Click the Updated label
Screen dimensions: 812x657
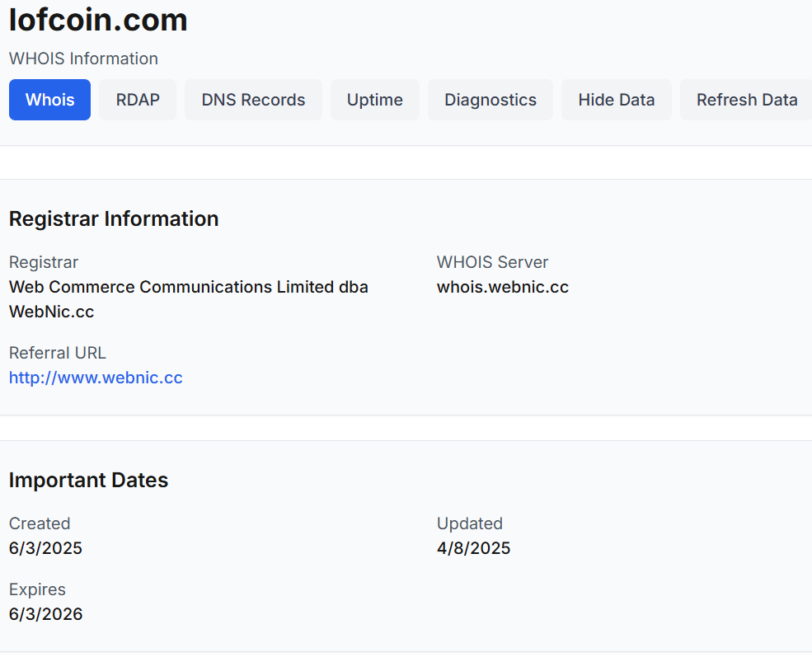470,523
